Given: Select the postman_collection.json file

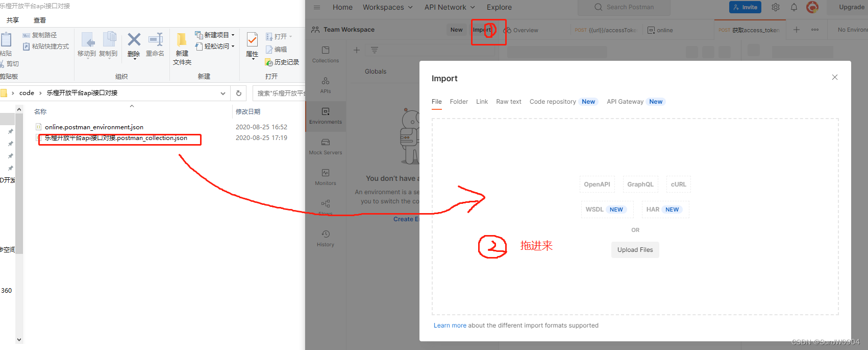Looking at the screenshot, I should click(x=116, y=138).
